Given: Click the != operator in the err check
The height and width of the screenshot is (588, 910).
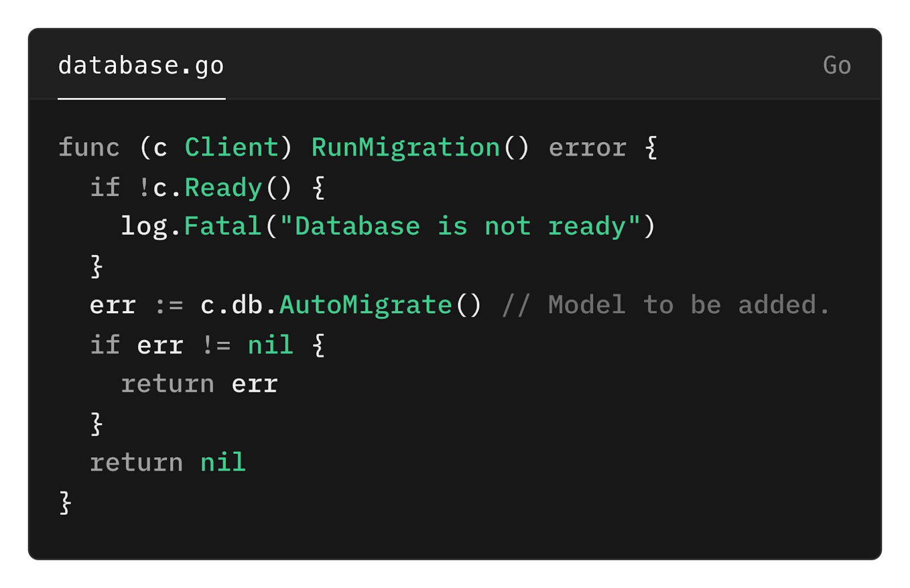Looking at the screenshot, I should 216,345.
